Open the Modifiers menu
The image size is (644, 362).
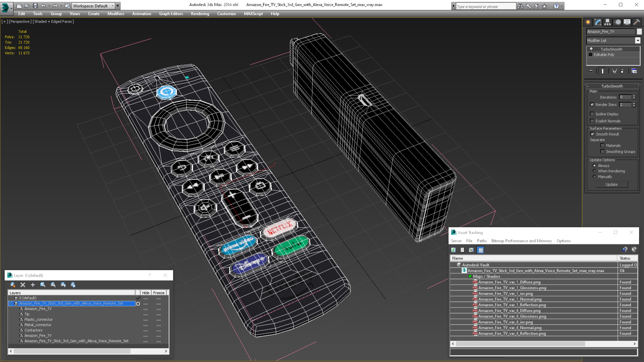tap(116, 14)
